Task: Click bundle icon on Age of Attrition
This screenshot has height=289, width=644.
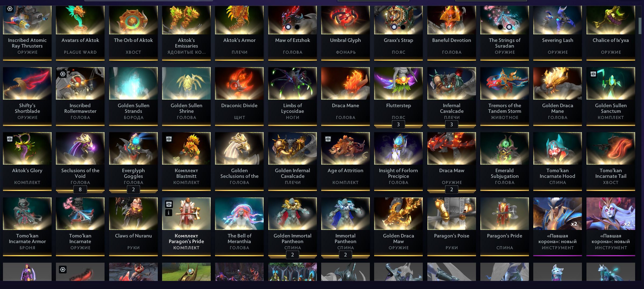Action: [328, 139]
